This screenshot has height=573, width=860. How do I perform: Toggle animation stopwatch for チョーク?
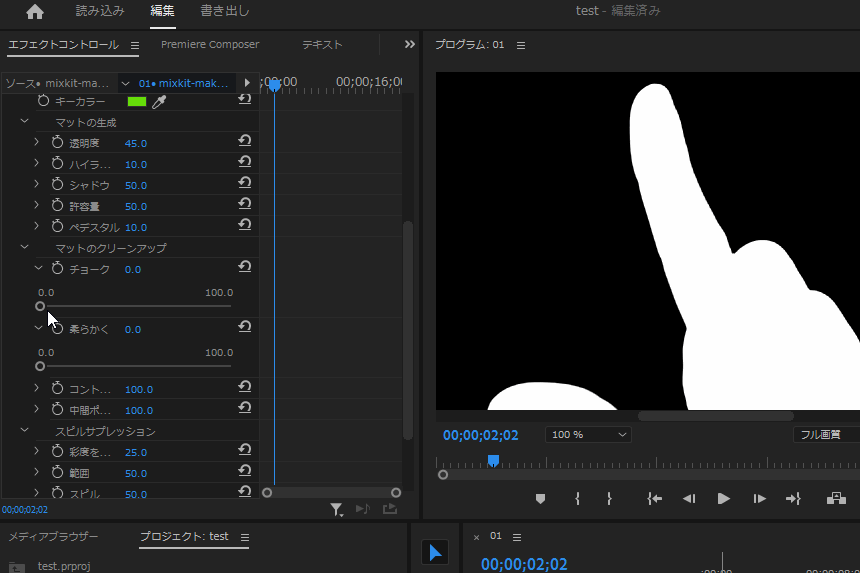[57, 268]
